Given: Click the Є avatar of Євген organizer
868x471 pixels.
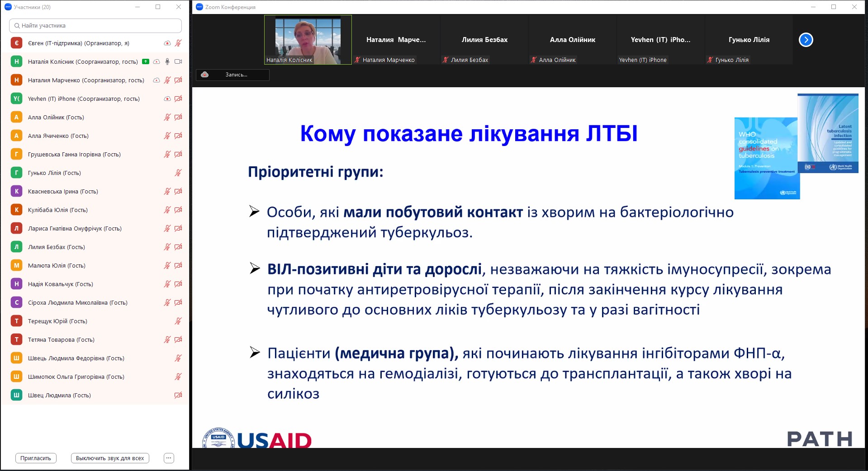Looking at the screenshot, I should coord(17,43).
